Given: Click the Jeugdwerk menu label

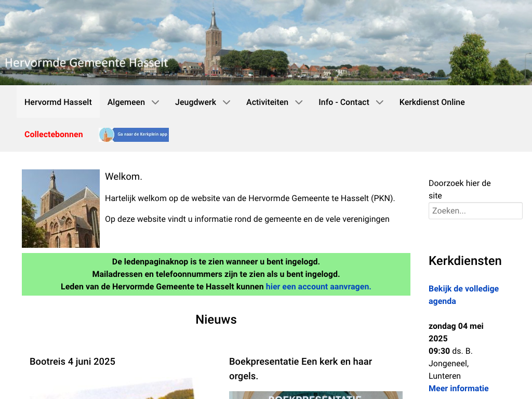Looking at the screenshot, I should 195,102.
